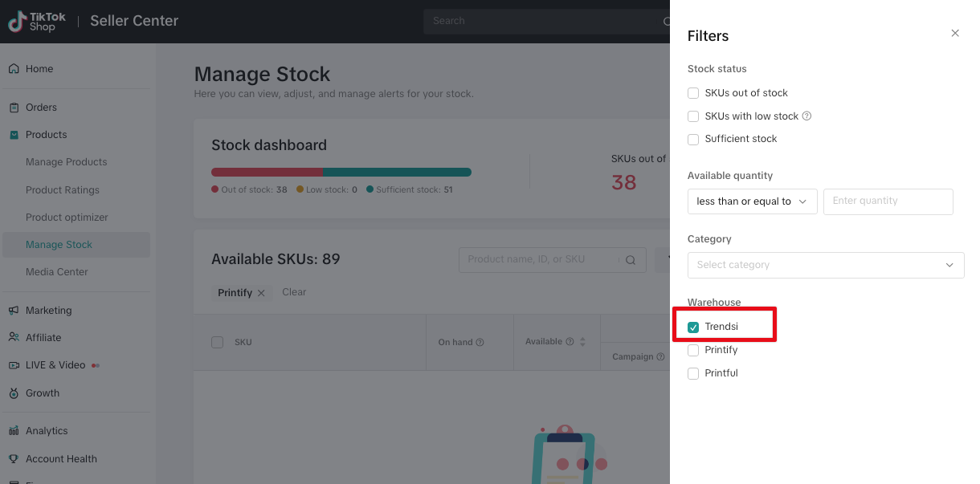Image resolution: width=980 pixels, height=484 pixels.
Task: Open Media Center in sidebar
Action: point(57,272)
